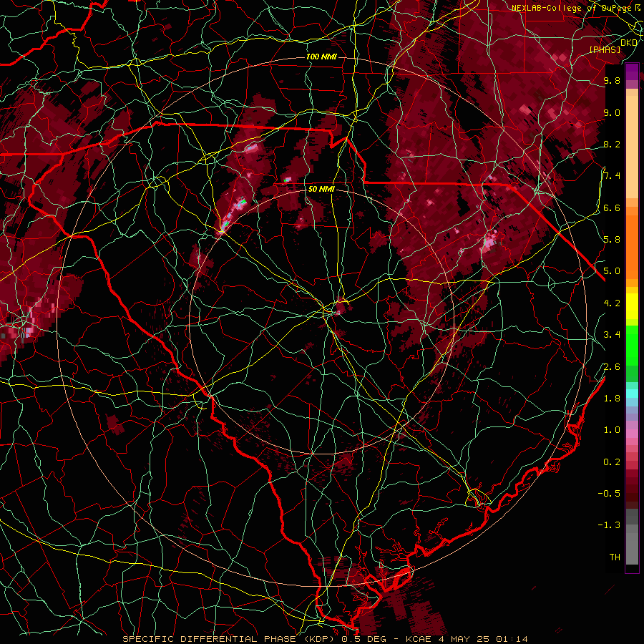Viewport: 644px width, 644px height.
Task: Click the 3.4 value on the color scale
Action: [x=612, y=334]
